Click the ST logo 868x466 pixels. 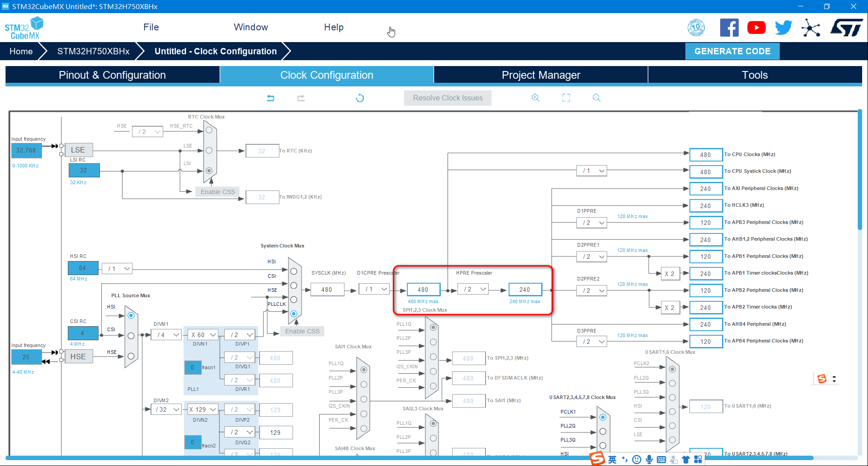coord(847,28)
